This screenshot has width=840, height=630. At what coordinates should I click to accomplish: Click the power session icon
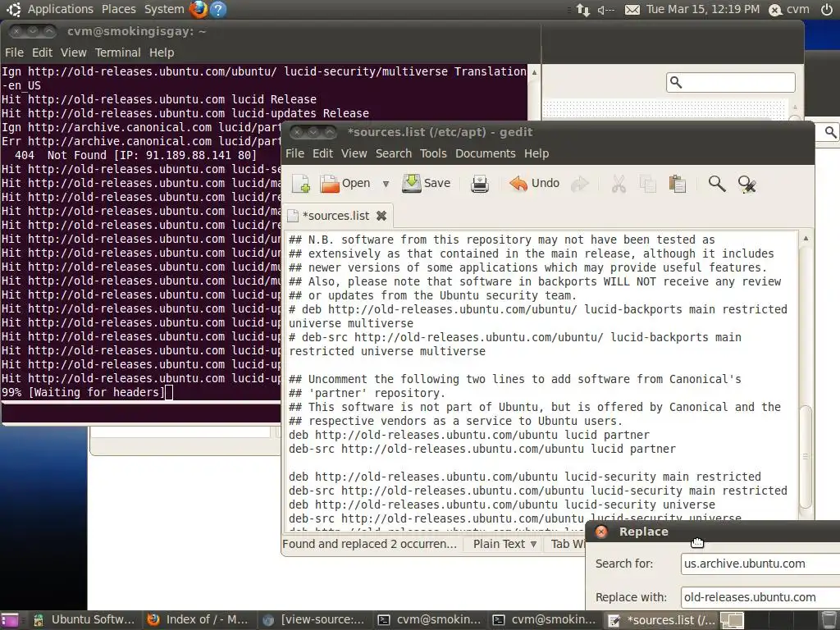827,9
